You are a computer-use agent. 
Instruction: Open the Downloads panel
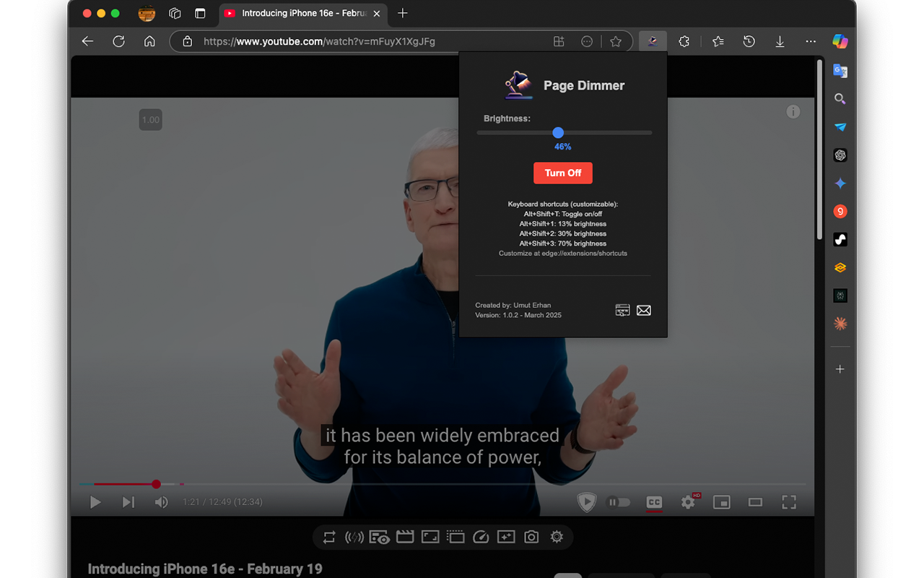(780, 42)
